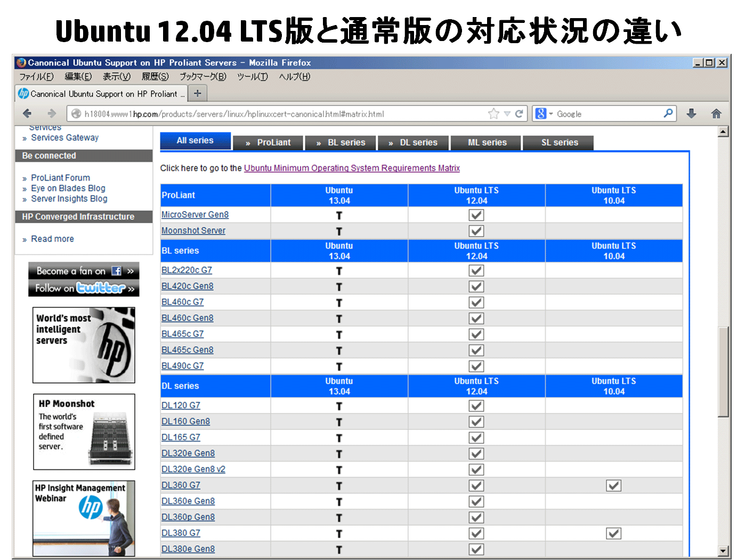
Task: Open a new tab with plus button
Action: 197,93
